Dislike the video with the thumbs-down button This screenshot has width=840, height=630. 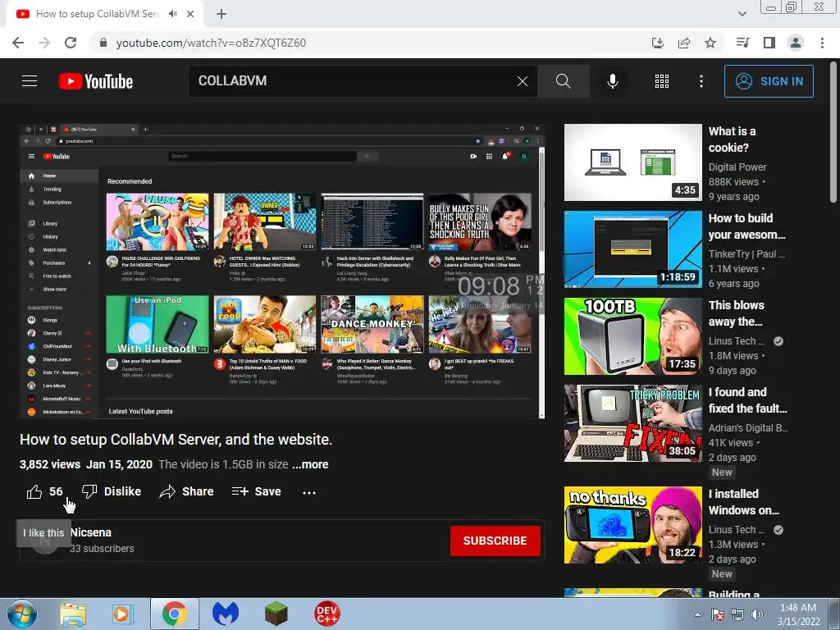coord(112,491)
